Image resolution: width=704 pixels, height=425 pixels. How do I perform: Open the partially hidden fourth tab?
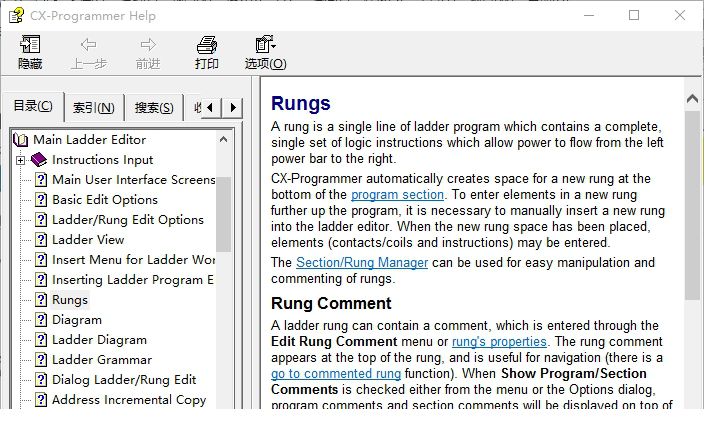click(194, 108)
